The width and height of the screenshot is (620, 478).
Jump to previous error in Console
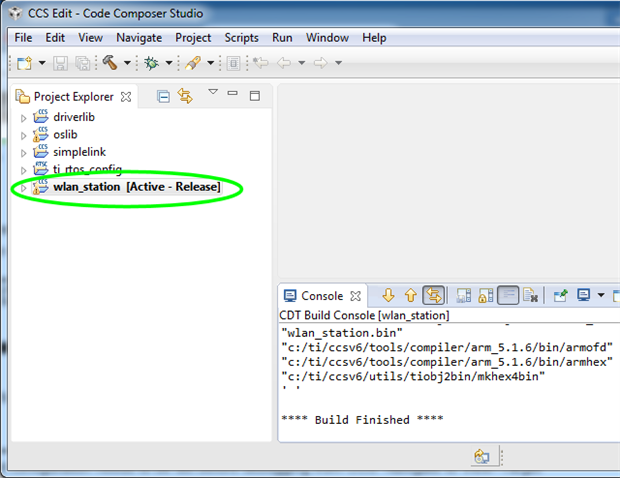pyautogui.click(x=411, y=295)
